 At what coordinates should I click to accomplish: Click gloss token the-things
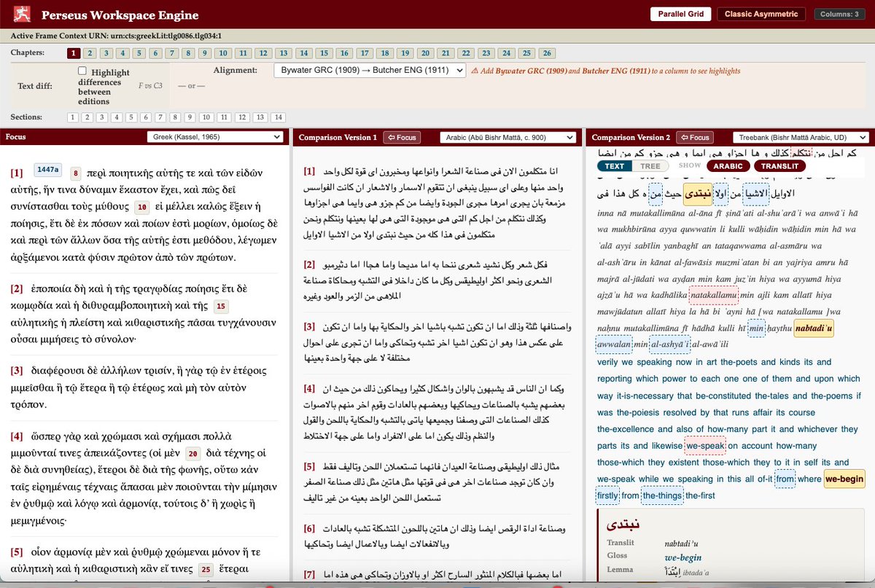pyautogui.click(x=661, y=495)
